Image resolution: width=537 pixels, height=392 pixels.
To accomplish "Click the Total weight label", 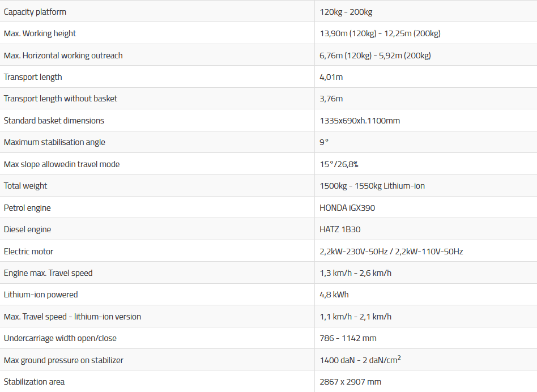I will (25, 186).
